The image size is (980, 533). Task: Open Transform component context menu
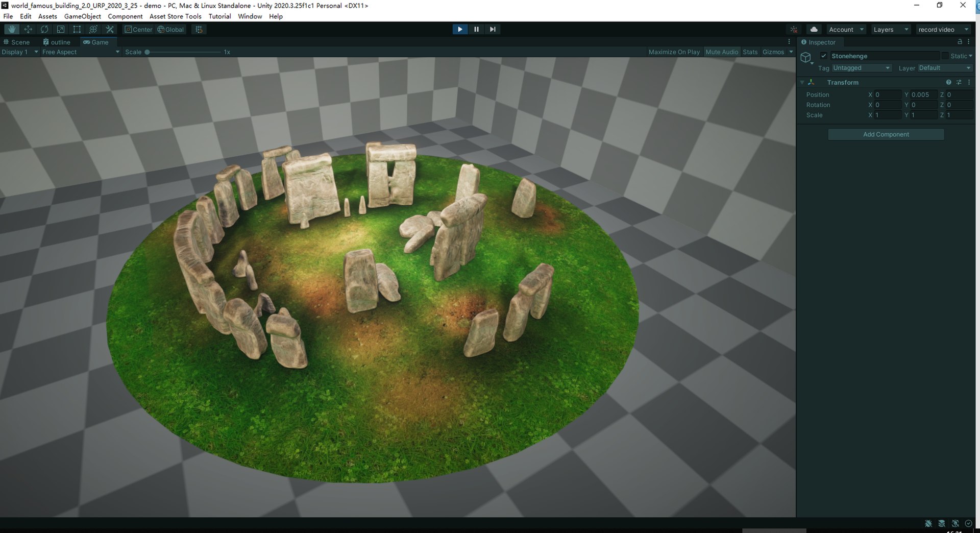(x=969, y=82)
